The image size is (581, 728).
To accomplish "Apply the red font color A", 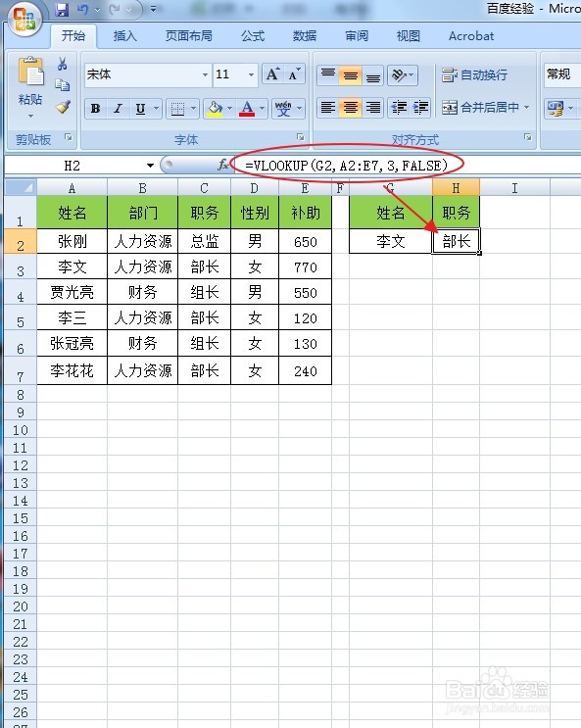I will pos(247,109).
